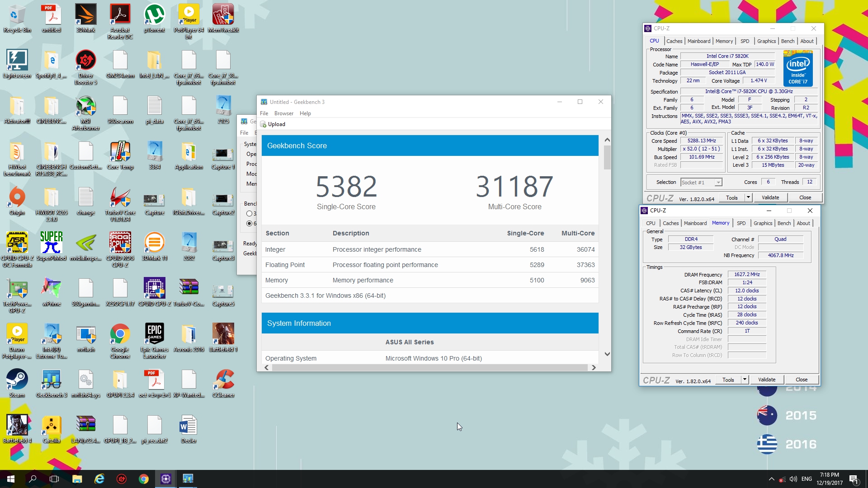
Task: Open the Google Chrome desktop shortcut
Action: 120,341
